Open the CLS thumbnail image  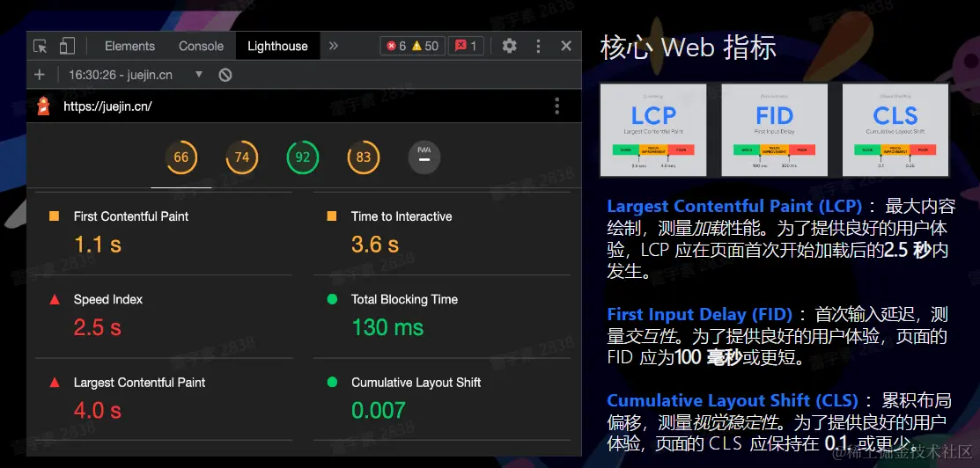click(x=895, y=130)
